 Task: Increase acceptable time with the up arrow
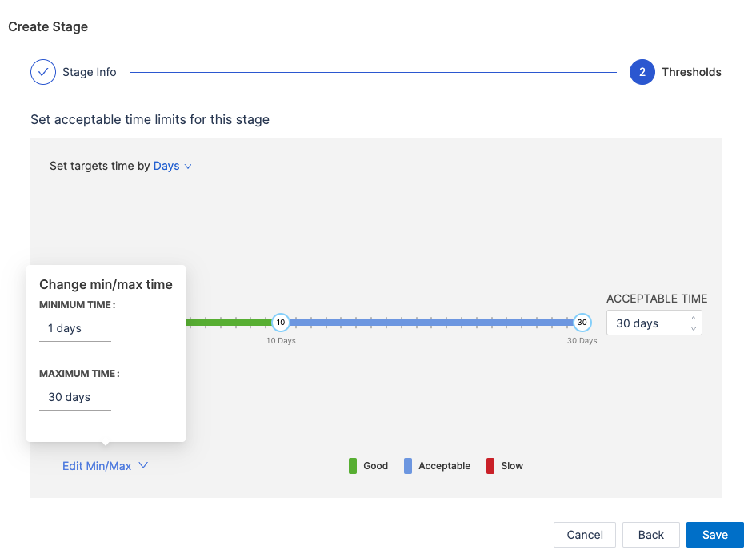(x=694, y=319)
